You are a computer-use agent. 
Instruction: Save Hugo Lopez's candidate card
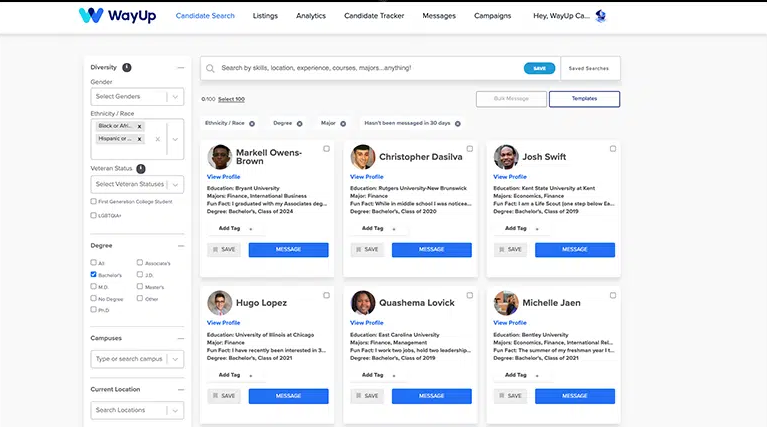(x=224, y=396)
